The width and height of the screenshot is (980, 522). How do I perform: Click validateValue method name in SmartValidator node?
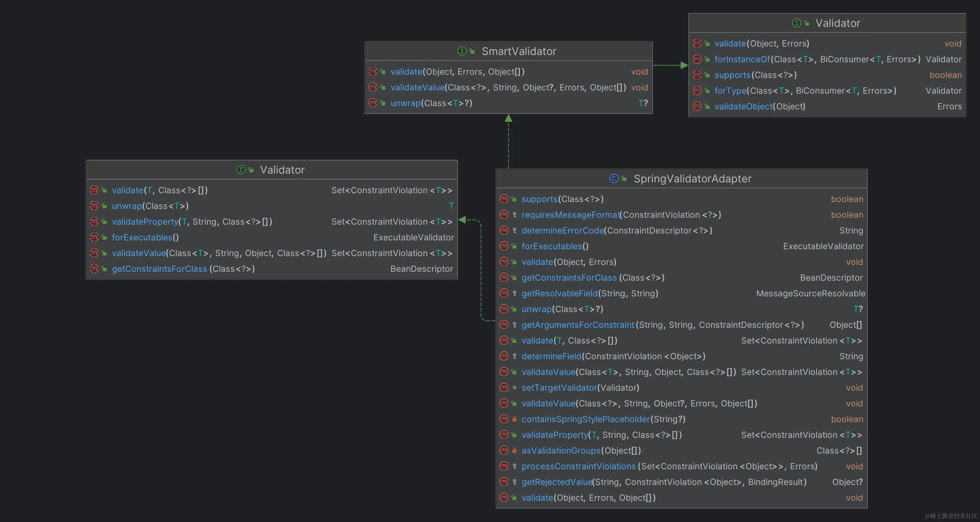click(417, 87)
